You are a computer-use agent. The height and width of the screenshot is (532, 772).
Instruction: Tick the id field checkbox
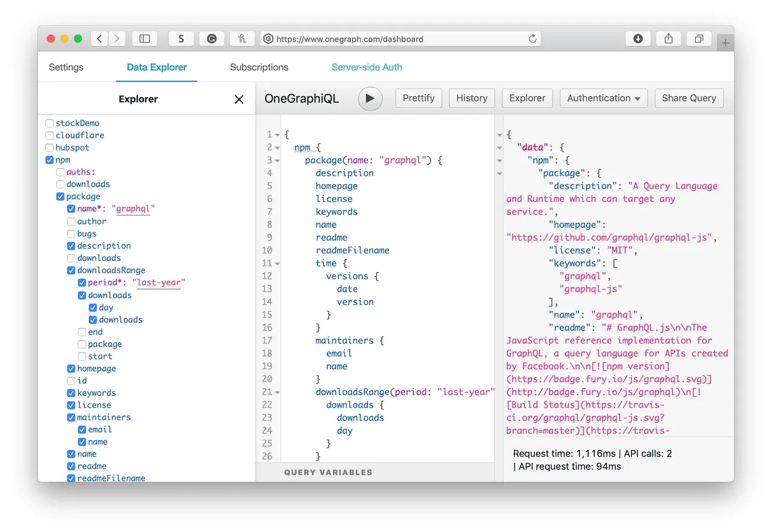coord(71,381)
